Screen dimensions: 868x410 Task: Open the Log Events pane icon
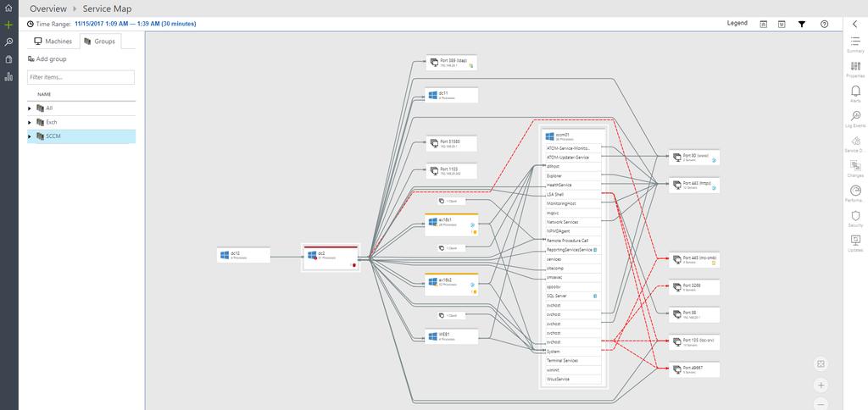(855, 116)
